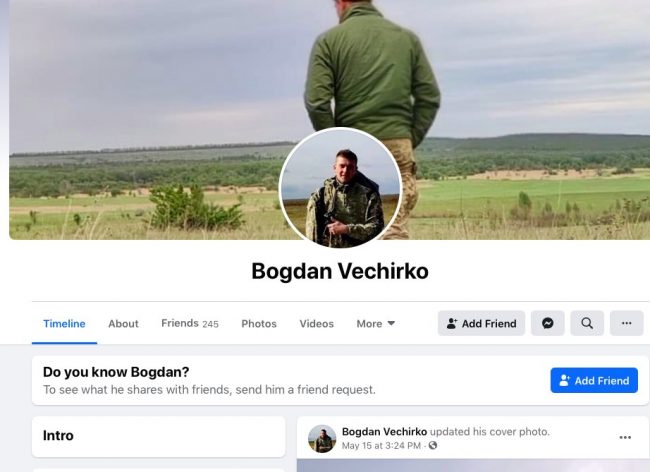Open Messenger chat icon button
This screenshot has height=472, width=650.
coord(548,323)
